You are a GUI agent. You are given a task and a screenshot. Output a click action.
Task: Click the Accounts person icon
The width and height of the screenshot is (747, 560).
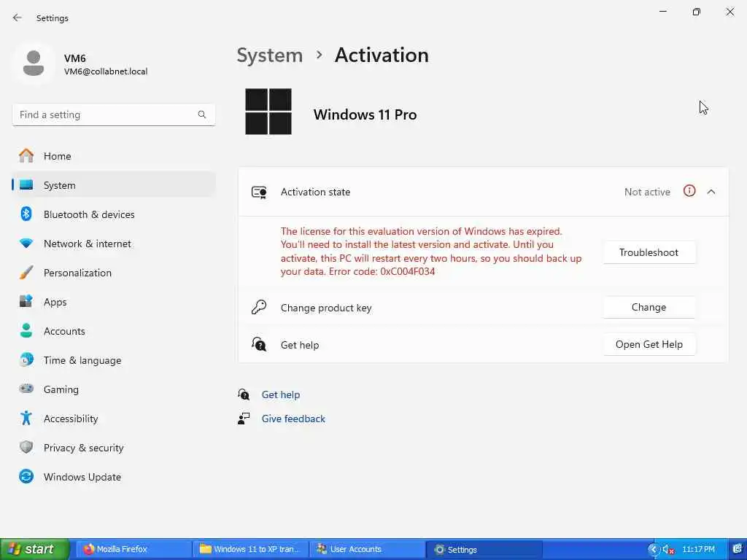coord(26,330)
